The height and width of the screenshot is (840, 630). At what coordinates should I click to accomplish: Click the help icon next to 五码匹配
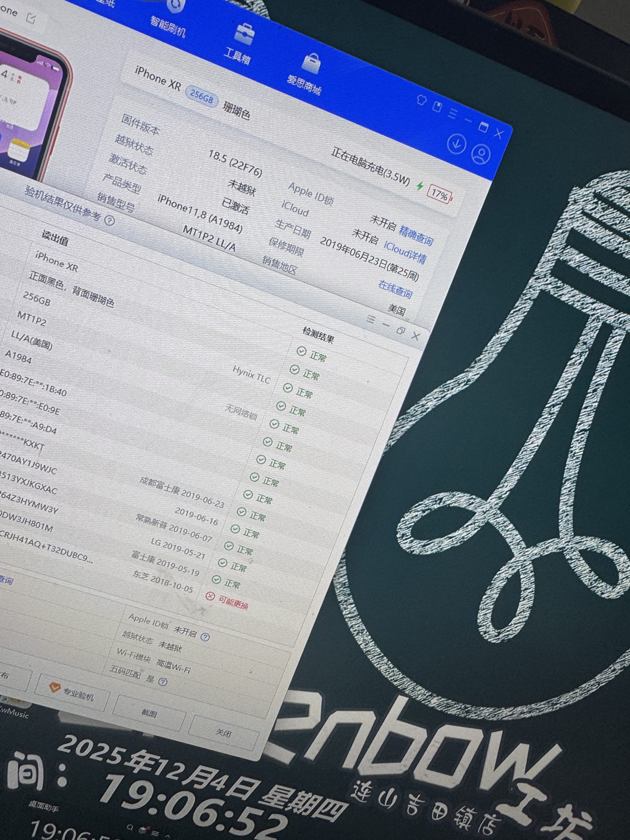pyautogui.click(x=163, y=682)
